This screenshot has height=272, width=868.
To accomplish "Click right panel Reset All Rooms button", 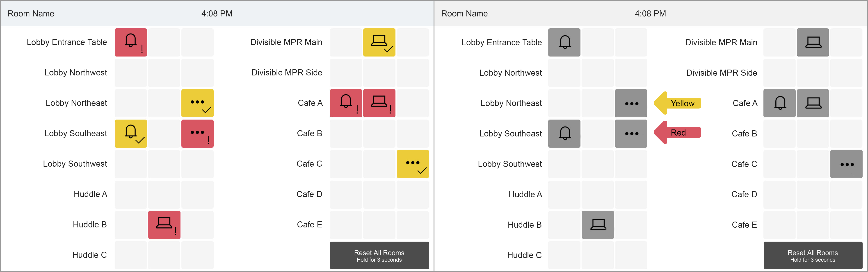I will tap(813, 256).
